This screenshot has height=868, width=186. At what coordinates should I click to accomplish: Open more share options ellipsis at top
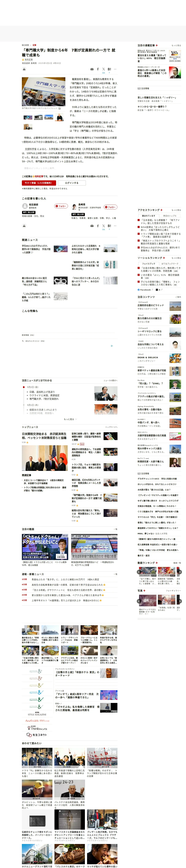[115, 69]
